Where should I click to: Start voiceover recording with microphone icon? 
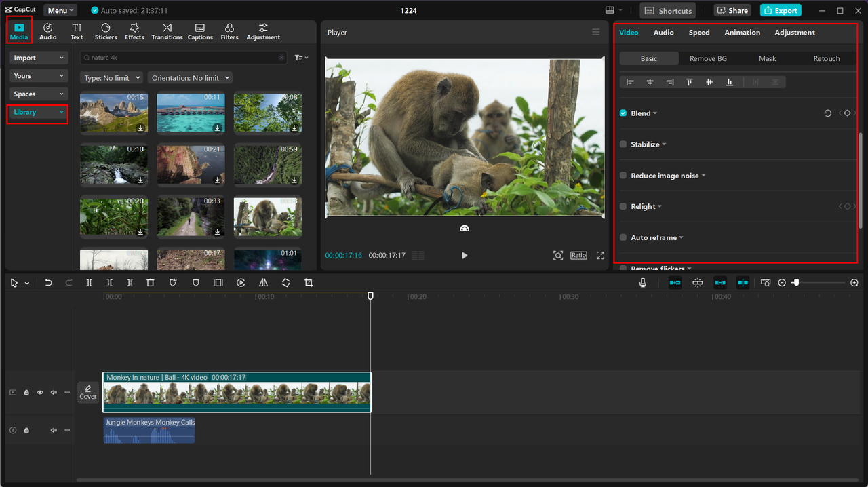pyautogui.click(x=642, y=283)
